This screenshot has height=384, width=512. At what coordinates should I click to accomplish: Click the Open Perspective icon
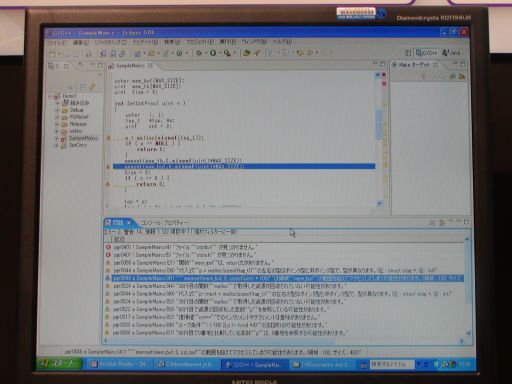point(408,53)
